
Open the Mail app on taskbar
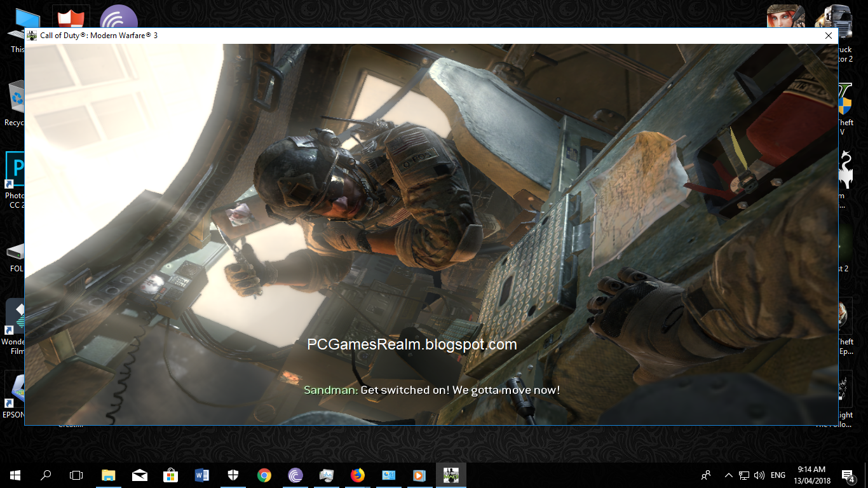(x=140, y=475)
